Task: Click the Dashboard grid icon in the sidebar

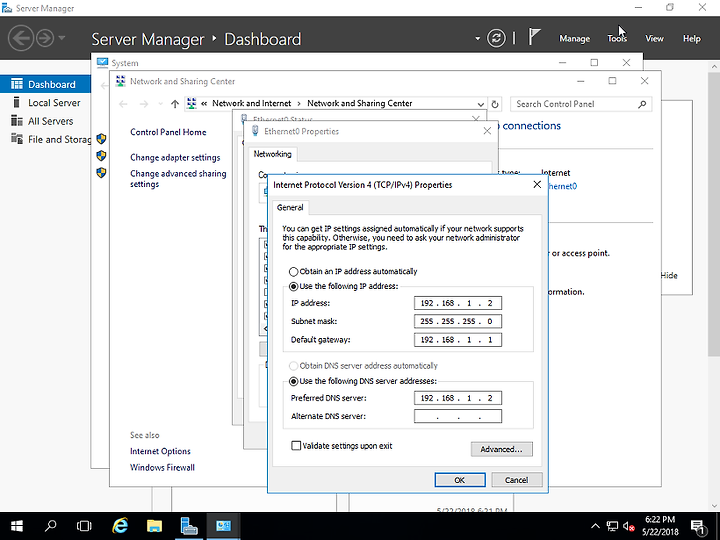Action: point(17,84)
